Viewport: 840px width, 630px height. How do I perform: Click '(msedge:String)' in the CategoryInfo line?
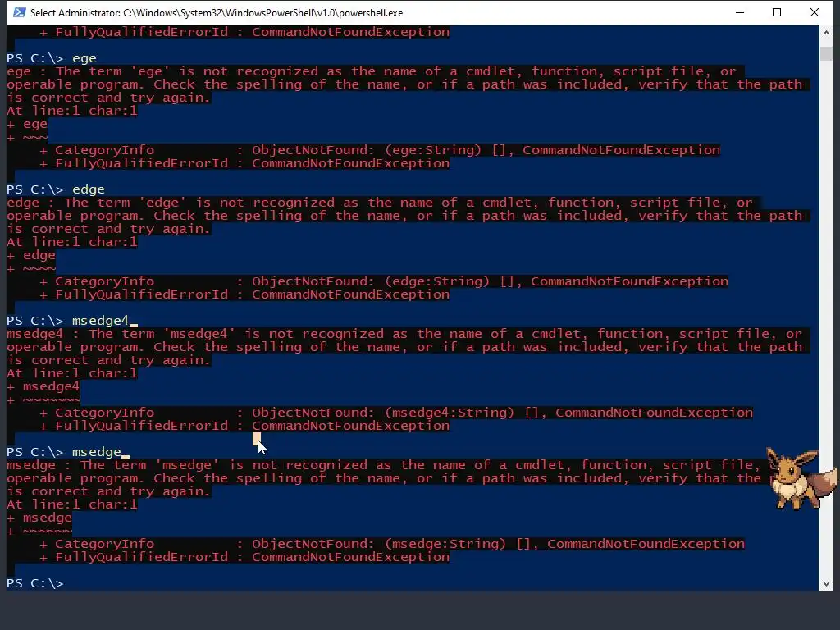[x=445, y=544]
